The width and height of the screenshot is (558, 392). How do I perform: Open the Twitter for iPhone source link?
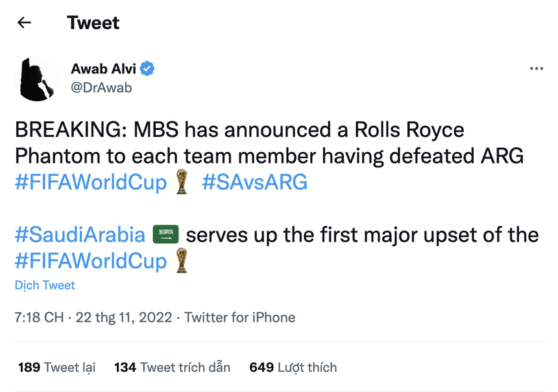click(240, 317)
